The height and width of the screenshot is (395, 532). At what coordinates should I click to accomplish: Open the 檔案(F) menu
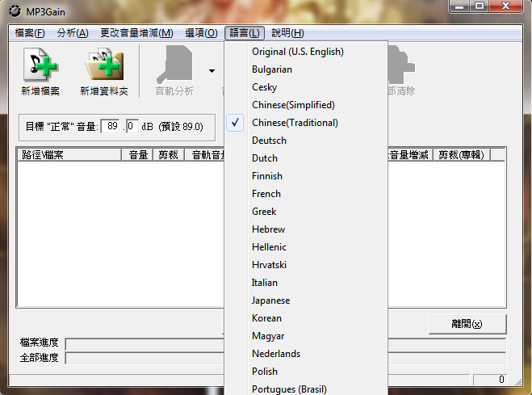30,33
